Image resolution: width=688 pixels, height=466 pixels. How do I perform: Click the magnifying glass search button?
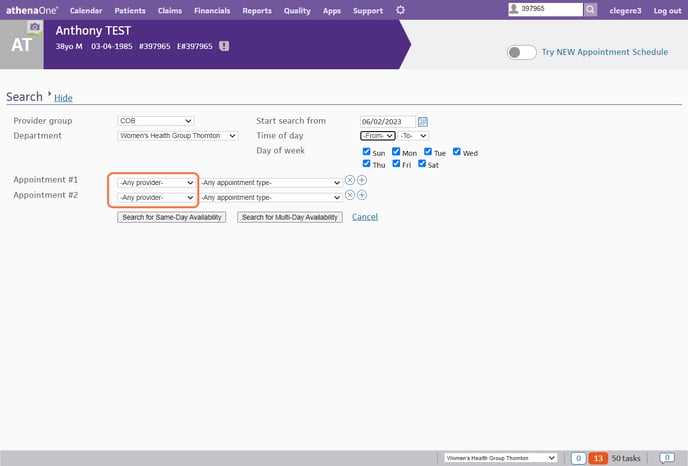(x=591, y=10)
